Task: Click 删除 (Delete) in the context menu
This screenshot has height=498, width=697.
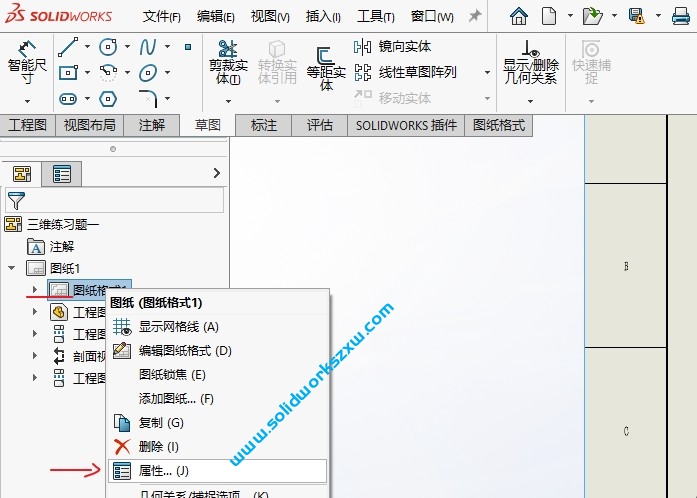Action: coord(158,447)
